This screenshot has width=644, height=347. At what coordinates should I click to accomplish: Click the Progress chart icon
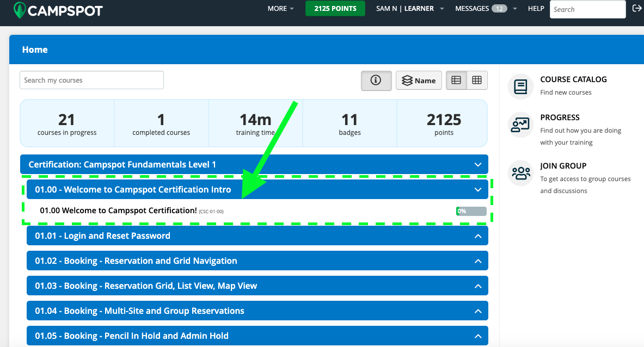pos(520,125)
